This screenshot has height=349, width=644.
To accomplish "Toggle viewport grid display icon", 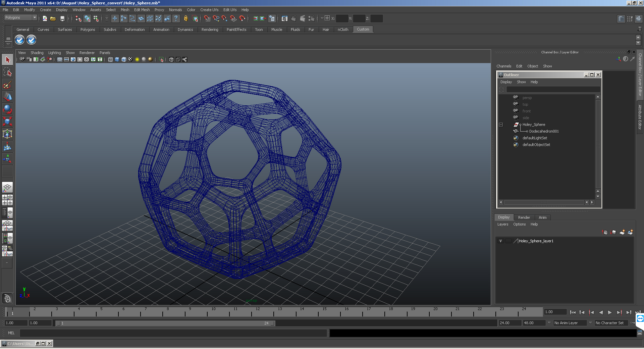I will click(60, 59).
